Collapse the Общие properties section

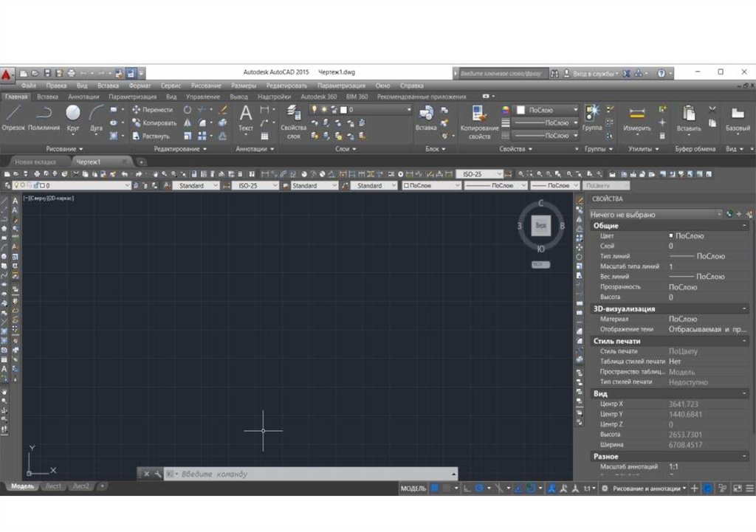click(744, 225)
